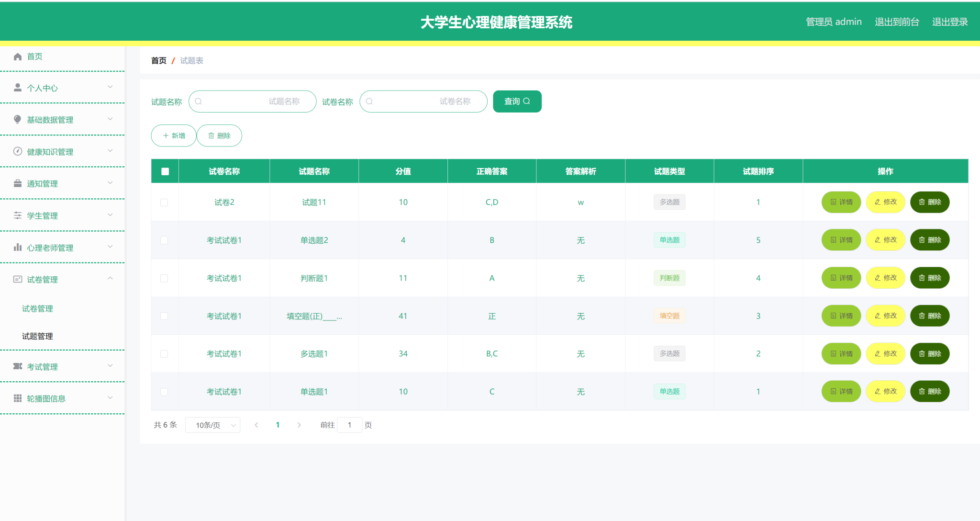The height and width of the screenshot is (521, 980).
Task: Select the checkbox for 判断题1 row
Action: pos(165,278)
